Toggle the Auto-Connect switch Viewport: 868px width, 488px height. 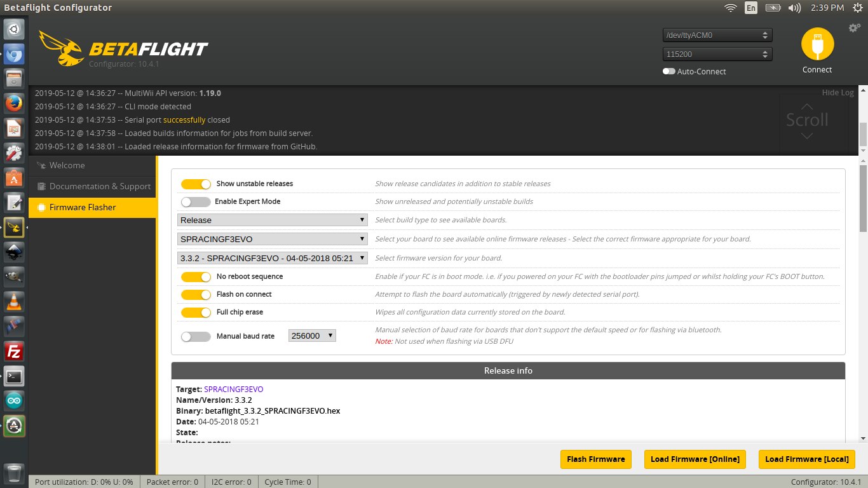[668, 72]
